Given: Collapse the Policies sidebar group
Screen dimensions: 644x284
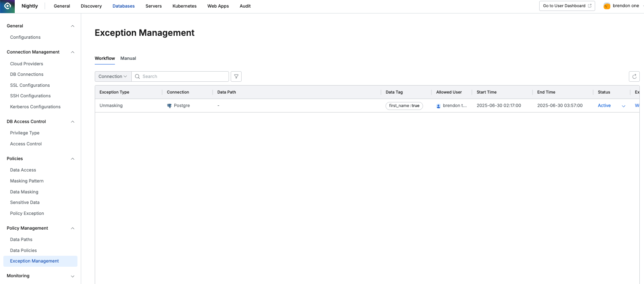Looking at the screenshot, I should (x=72, y=159).
